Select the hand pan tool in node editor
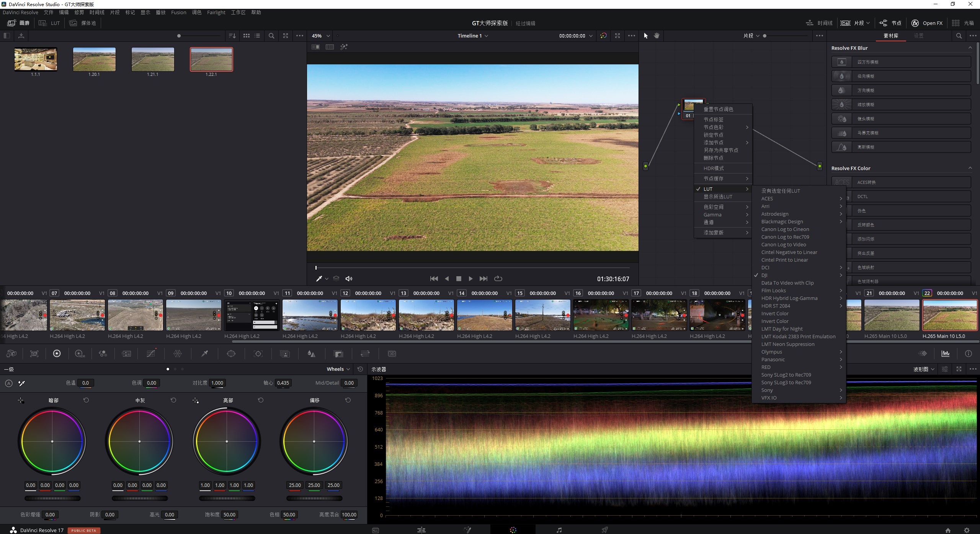Screen dimensions: 980x534 (657, 36)
